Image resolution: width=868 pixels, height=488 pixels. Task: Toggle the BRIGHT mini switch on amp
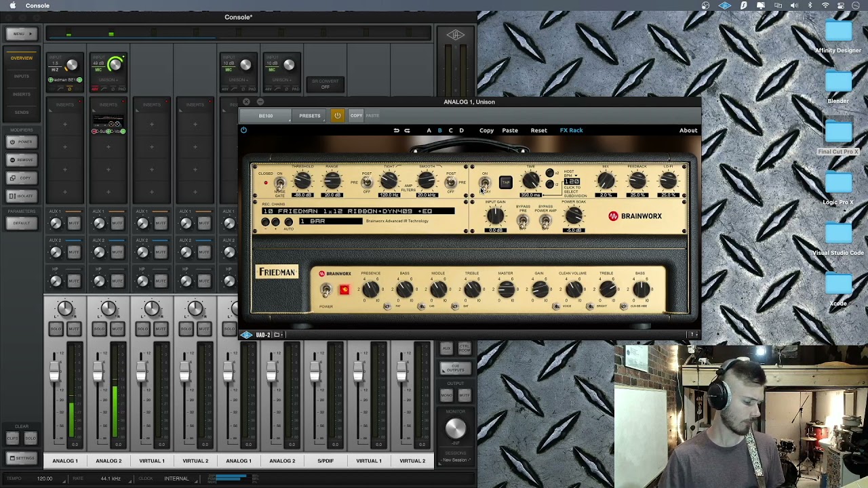[590, 306]
